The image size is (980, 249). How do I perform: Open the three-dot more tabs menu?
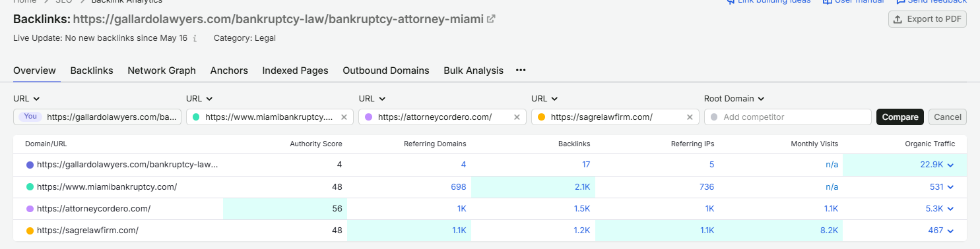[x=521, y=70]
